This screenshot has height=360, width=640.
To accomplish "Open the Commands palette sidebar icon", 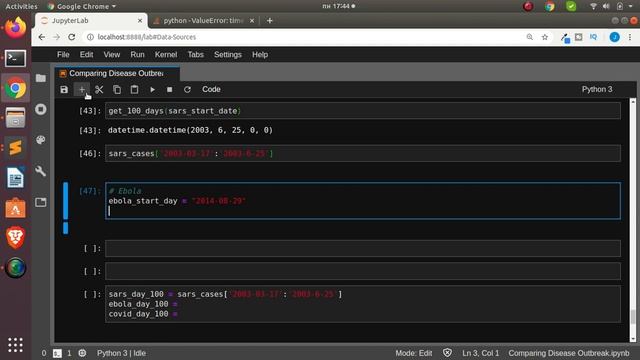I will (x=41, y=140).
